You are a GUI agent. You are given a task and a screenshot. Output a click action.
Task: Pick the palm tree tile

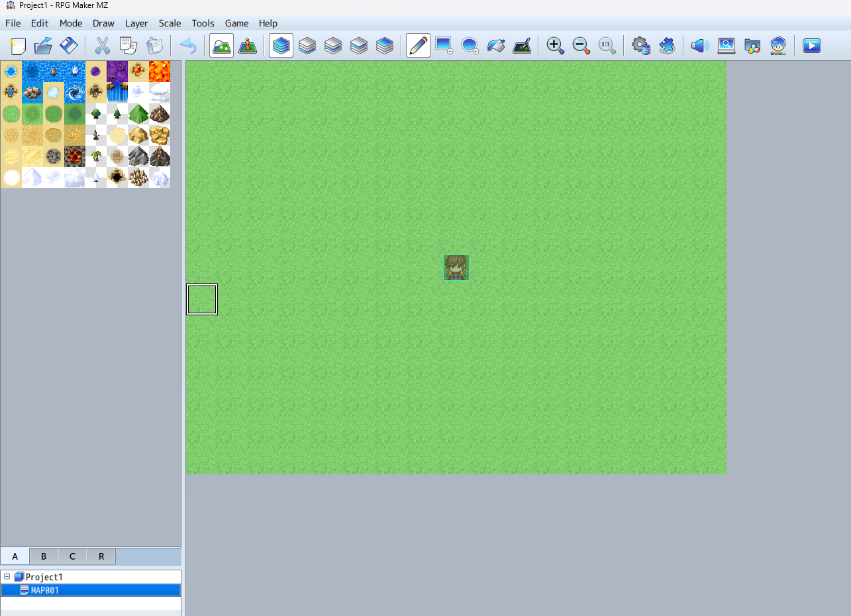96,156
